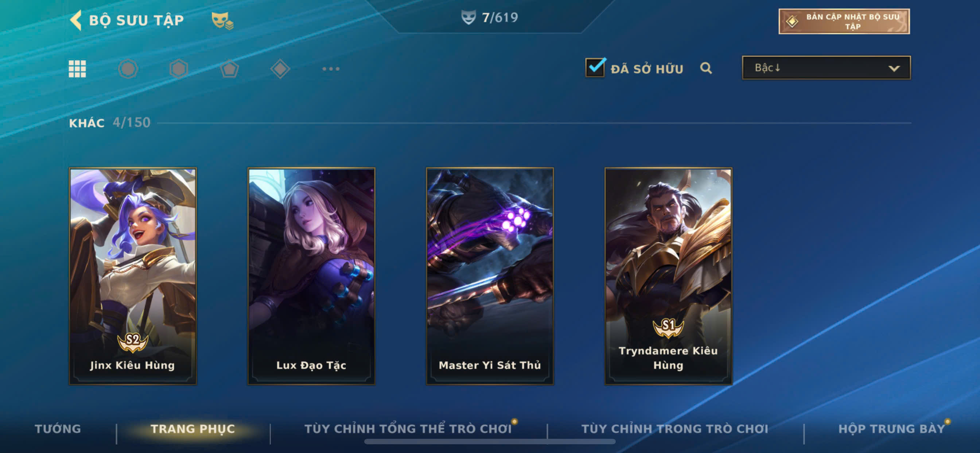Click Bản Cập Nhật Bộ Sưu Tập button
980x453 pixels.
[x=844, y=21]
